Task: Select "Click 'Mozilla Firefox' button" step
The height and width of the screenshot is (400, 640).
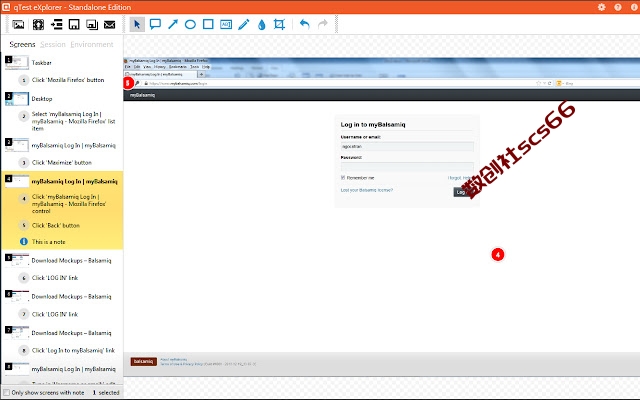Action: [68, 80]
